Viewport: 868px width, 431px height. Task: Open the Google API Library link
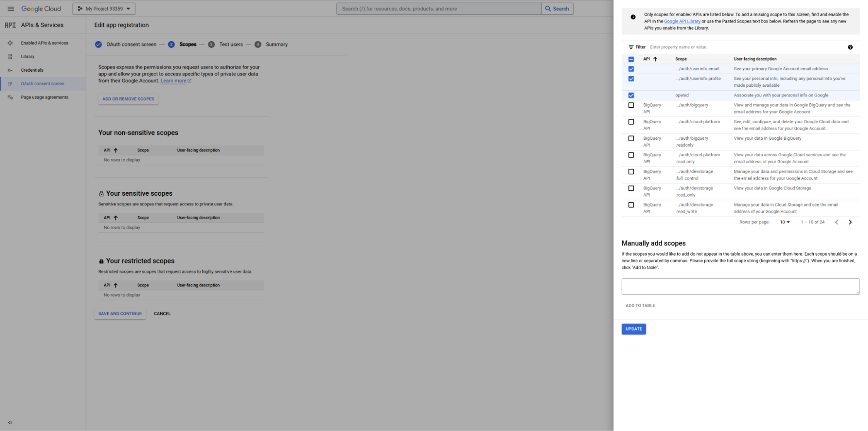(x=682, y=21)
